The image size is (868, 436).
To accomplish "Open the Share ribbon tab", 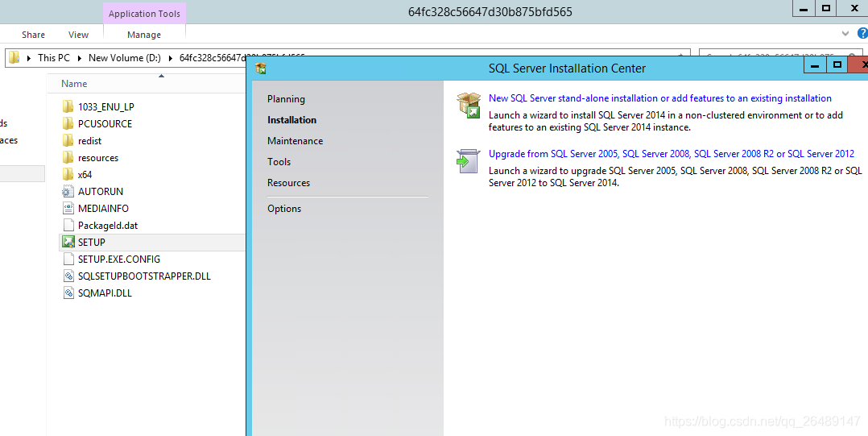I will (33, 35).
